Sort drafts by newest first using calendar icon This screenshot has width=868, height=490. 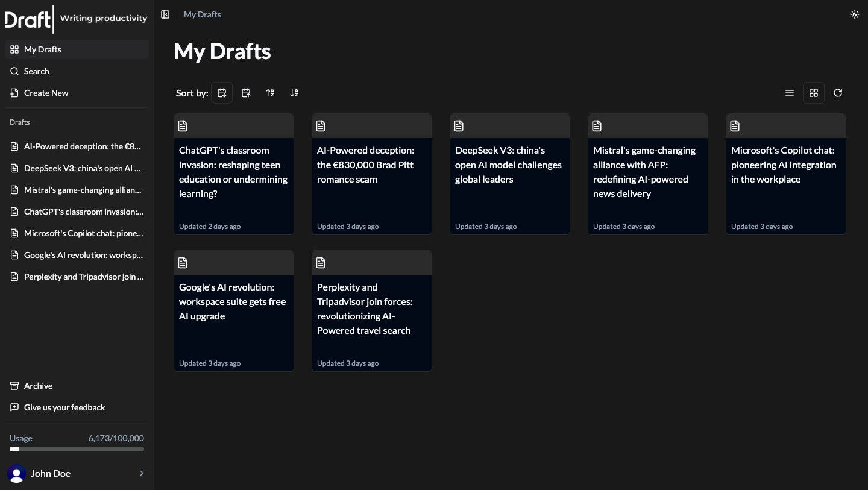[x=222, y=93]
